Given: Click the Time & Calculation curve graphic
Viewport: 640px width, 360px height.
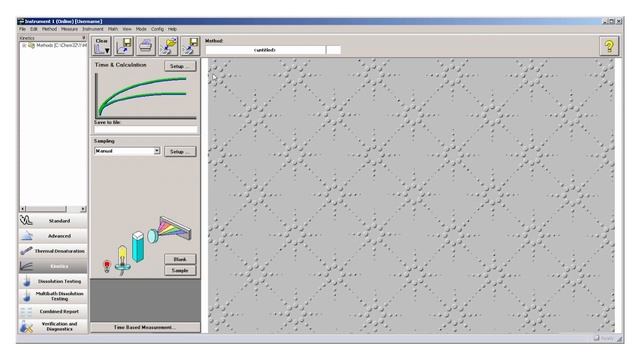Looking at the screenshot, I should [x=145, y=96].
